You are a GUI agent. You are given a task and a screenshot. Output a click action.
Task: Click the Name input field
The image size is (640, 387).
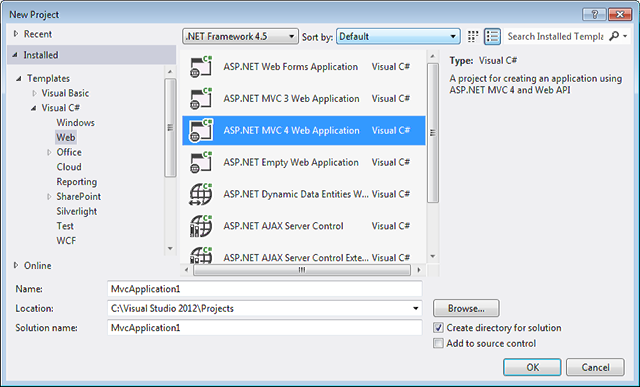264,289
